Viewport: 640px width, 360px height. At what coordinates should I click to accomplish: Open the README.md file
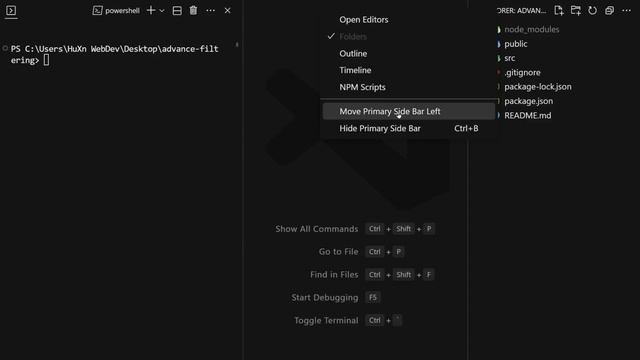[527, 116]
